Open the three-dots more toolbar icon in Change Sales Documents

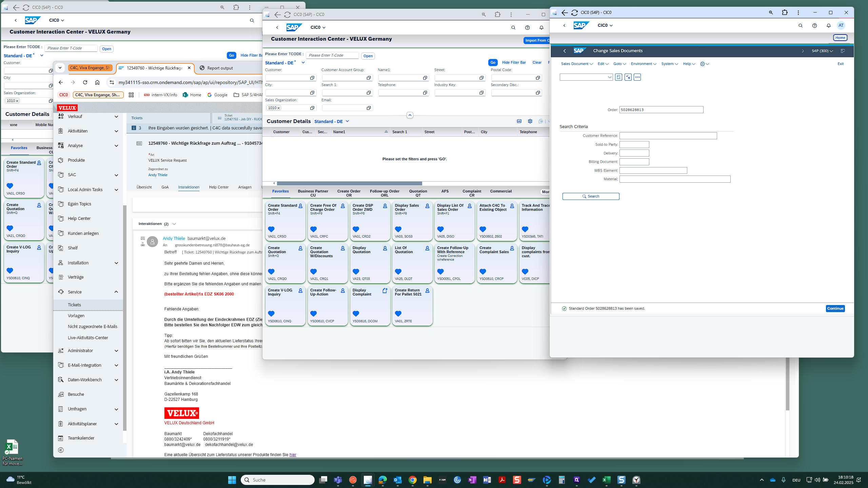(x=637, y=77)
